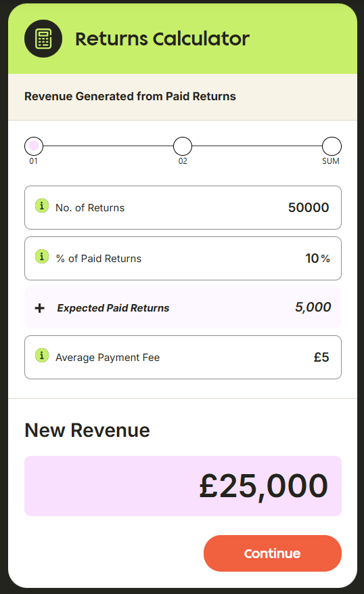Click the calculator icon in header
The width and height of the screenshot is (364, 594).
(x=43, y=39)
